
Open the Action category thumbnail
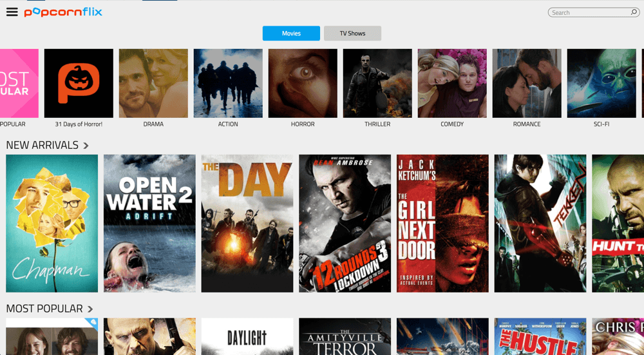pos(228,83)
